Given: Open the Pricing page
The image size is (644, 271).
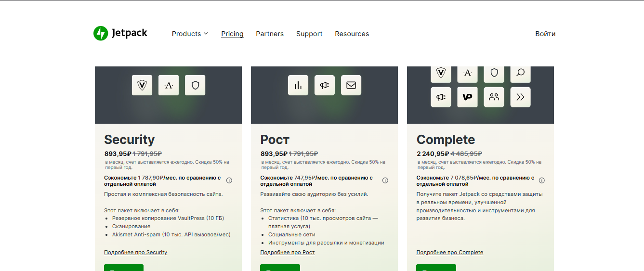Looking at the screenshot, I should point(232,34).
